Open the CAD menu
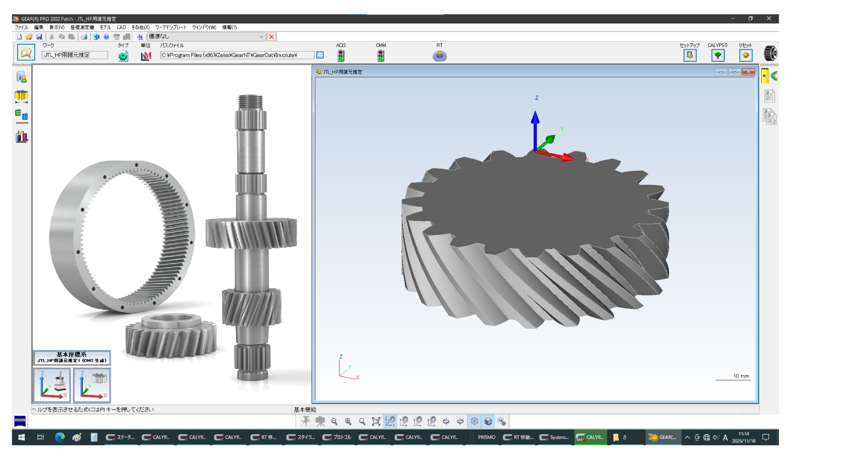 pos(121,27)
